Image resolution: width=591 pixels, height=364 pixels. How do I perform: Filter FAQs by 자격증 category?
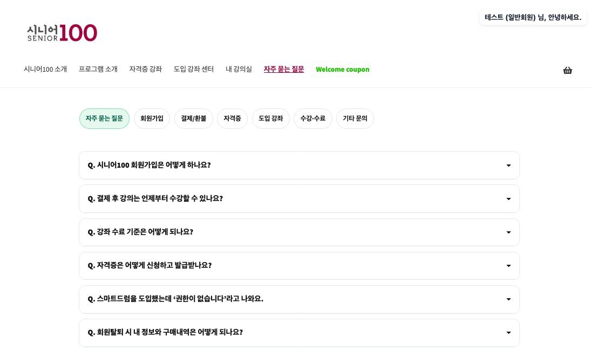coord(232,119)
